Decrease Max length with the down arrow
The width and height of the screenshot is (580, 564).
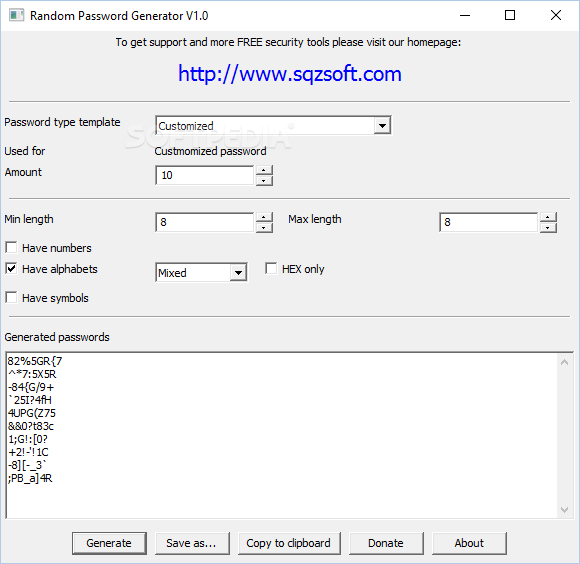pyautogui.click(x=548, y=227)
